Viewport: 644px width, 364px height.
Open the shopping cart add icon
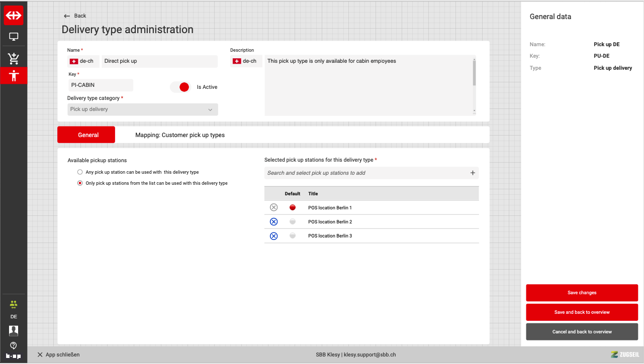14,58
